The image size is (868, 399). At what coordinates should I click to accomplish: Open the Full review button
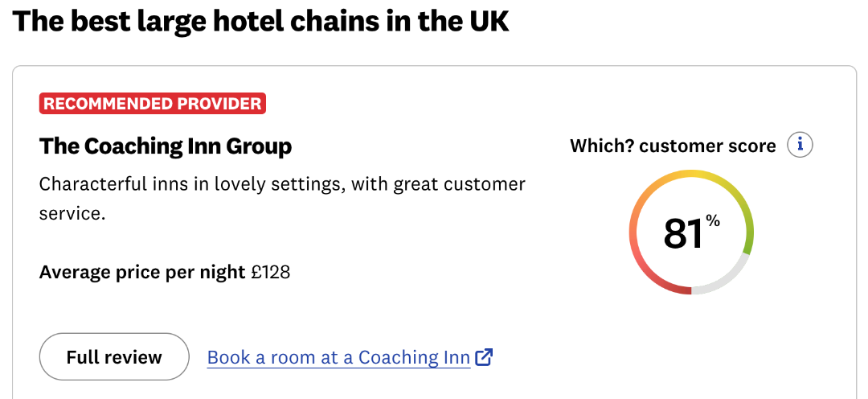114,357
